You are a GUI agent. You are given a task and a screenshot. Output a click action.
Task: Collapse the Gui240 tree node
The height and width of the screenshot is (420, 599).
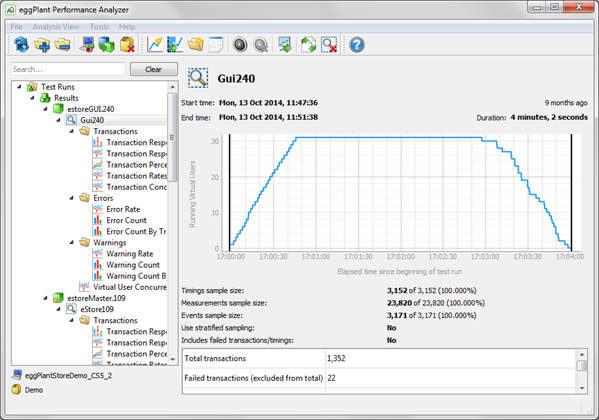[x=58, y=120]
